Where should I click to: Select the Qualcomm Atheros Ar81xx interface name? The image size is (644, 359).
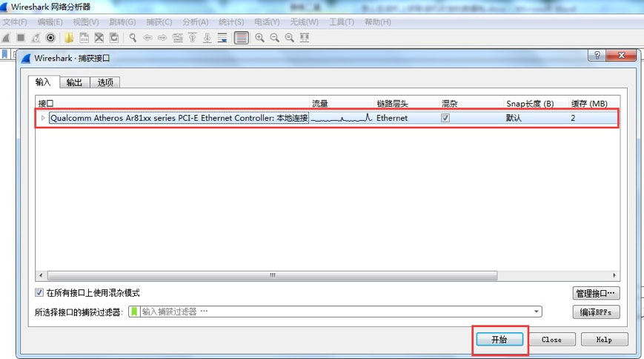179,118
